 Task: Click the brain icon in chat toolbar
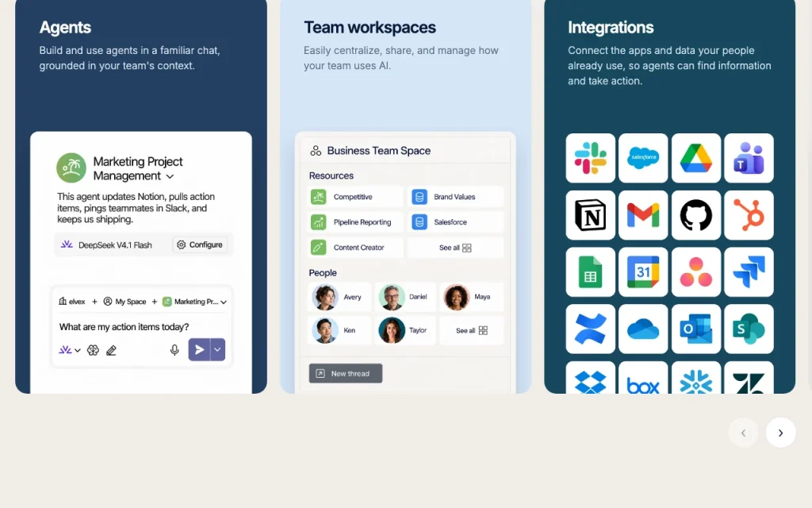pyautogui.click(x=93, y=350)
